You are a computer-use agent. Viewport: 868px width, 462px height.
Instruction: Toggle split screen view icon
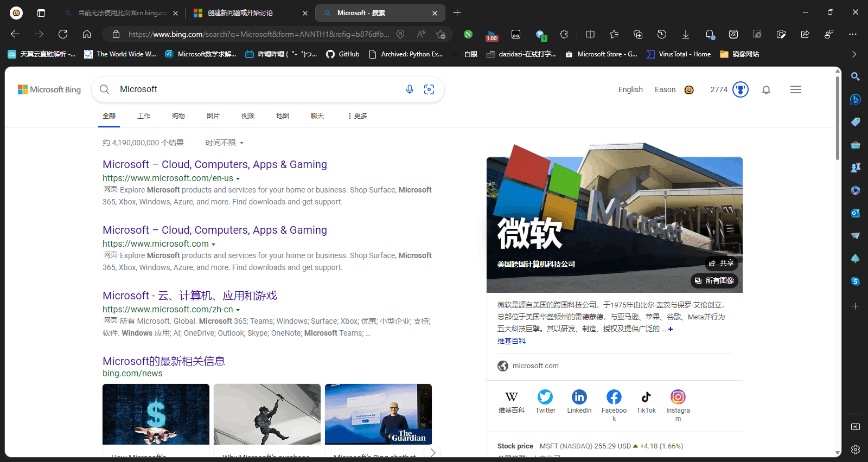(590, 34)
